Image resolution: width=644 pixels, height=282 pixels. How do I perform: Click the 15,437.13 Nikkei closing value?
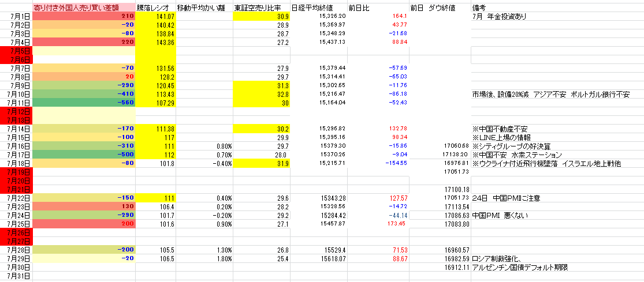click(x=319, y=42)
